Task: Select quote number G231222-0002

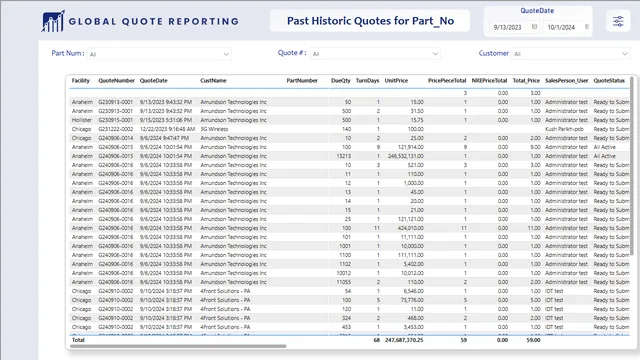Action: 116,129
